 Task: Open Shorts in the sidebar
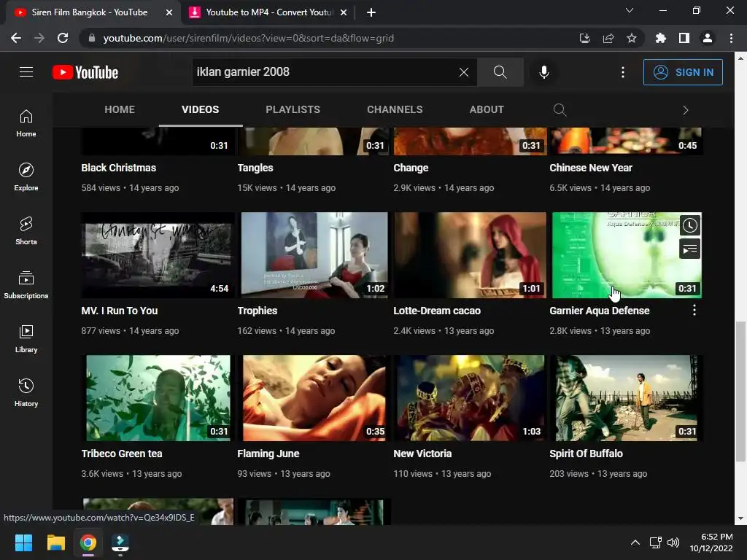coord(26,230)
